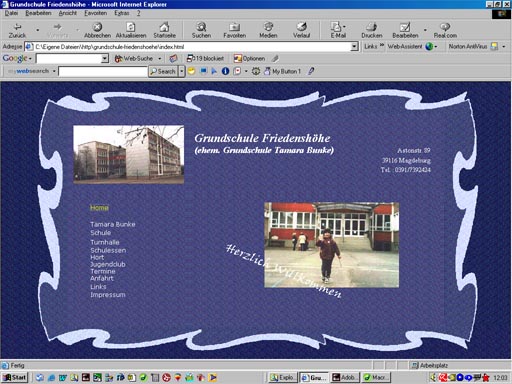The image size is (512, 384).
Task: Expand the Web-Suche dropdown arrow
Action: pos(160,59)
